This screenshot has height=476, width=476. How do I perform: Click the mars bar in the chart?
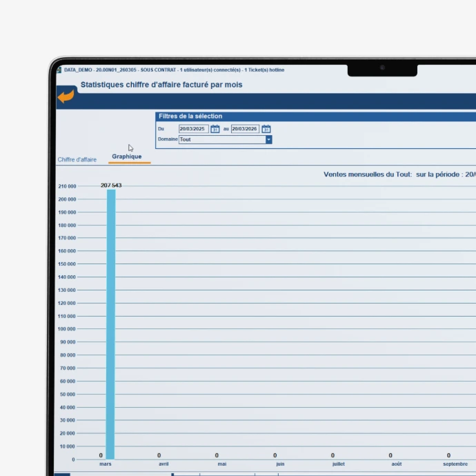coord(110,324)
